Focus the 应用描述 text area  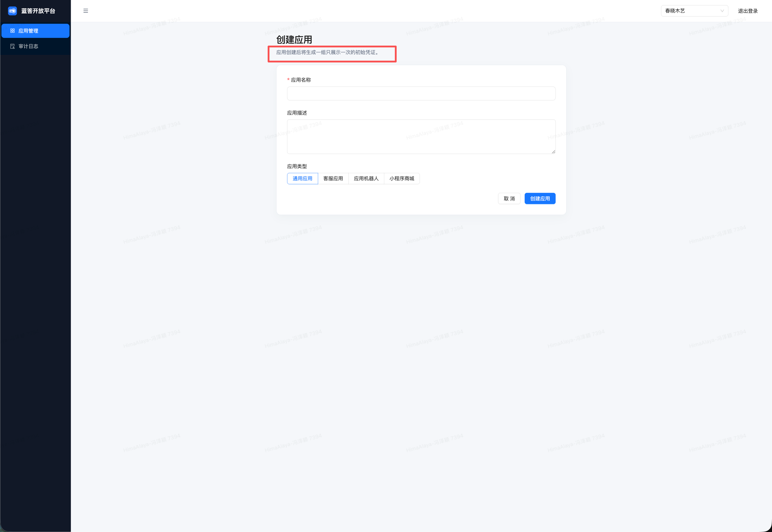[x=421, y=137]
